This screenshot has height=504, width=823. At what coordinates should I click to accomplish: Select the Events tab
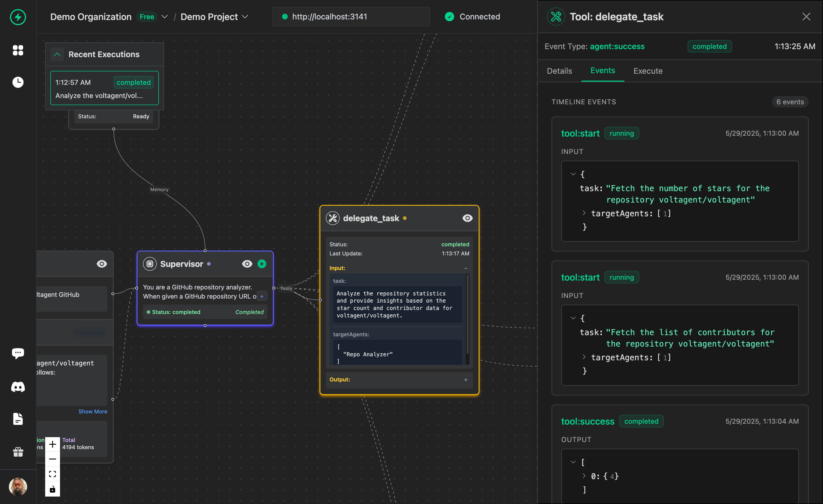(x=603, y=71)
